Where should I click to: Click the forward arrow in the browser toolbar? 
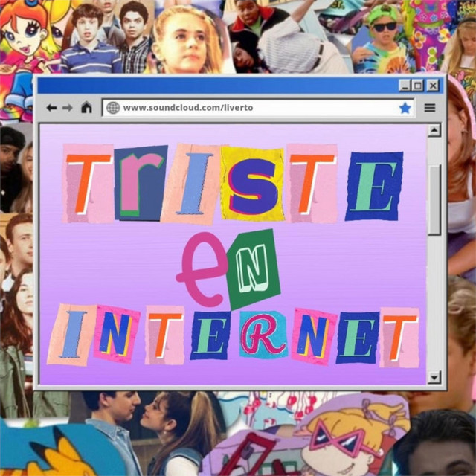coord(68,108)
